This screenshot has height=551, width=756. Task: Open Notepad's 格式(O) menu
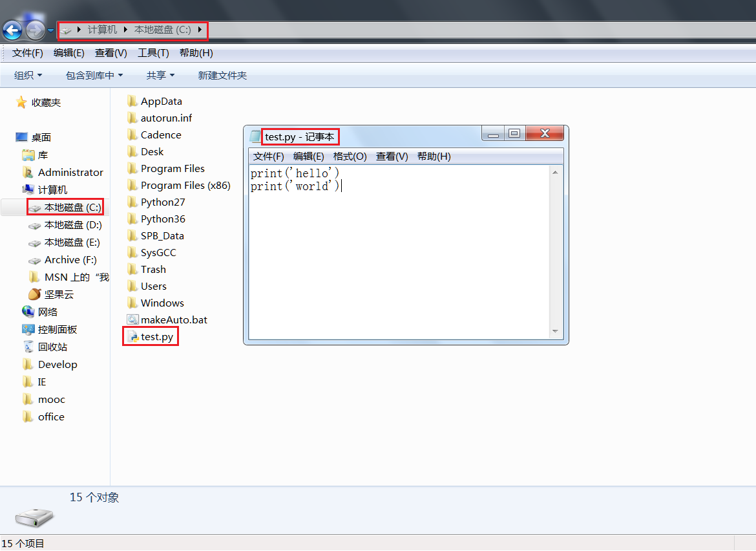(350, 157)
